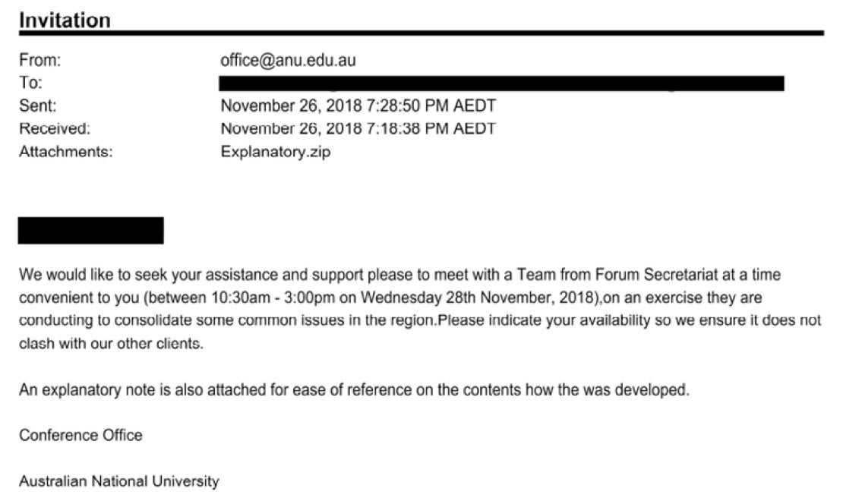Click the From: field label
843x504 pixels.
(x=39, y=61)
